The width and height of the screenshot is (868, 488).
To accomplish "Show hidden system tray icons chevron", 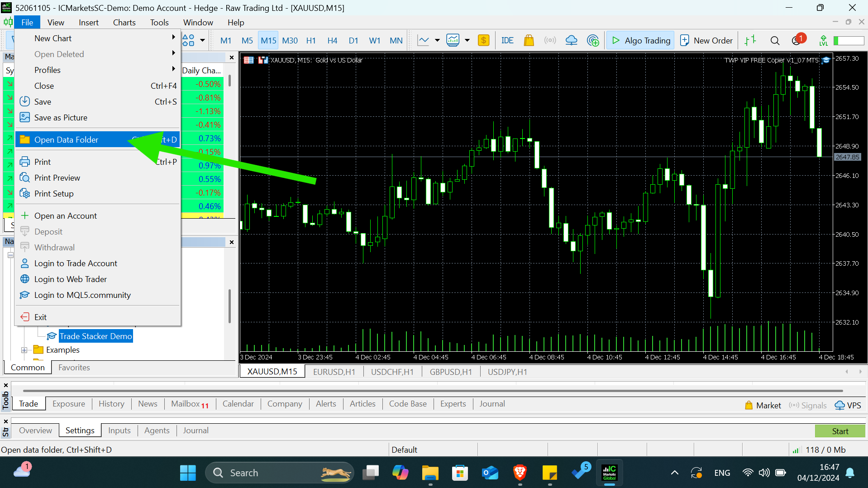I will tap(674, 473).
